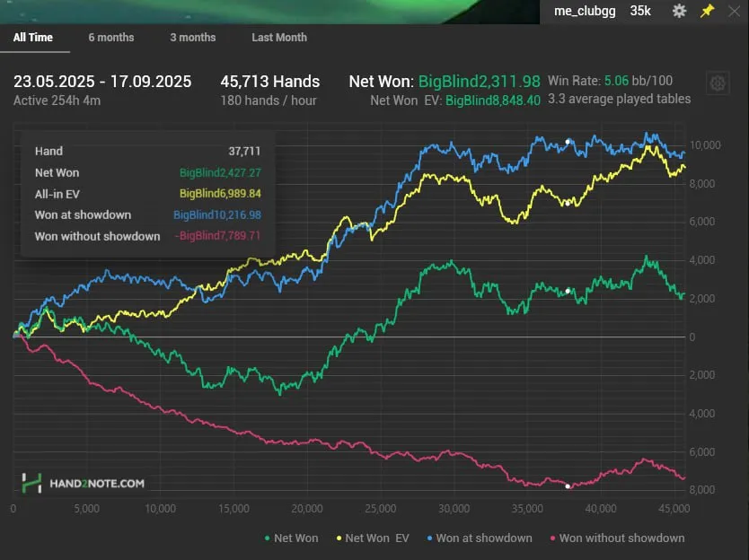The image size is (749, 560).
Task: Open the popup settings gear icon
Action: pos(679,11)
